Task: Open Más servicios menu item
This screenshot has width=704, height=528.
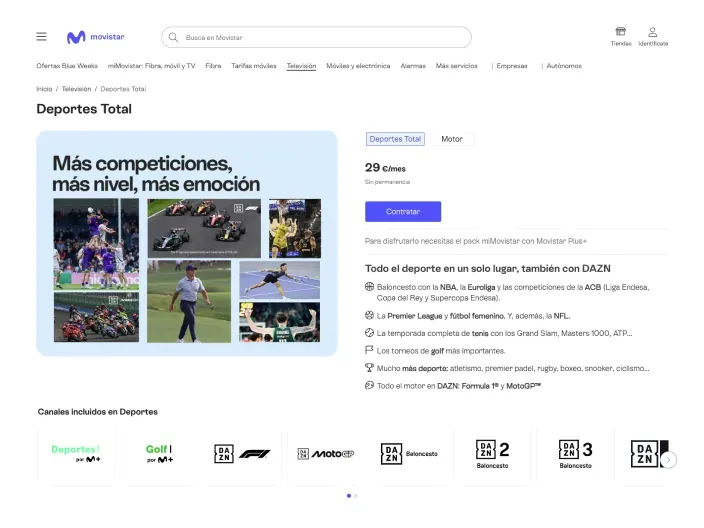Action: (x=457, y=66)
